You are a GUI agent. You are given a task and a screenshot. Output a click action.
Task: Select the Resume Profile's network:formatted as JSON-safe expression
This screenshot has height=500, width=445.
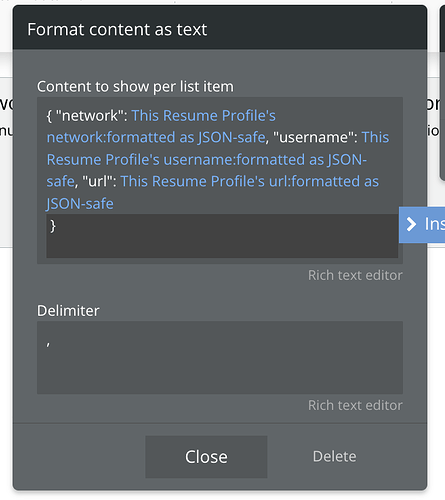pyautogui.click(x=161, y=126)
